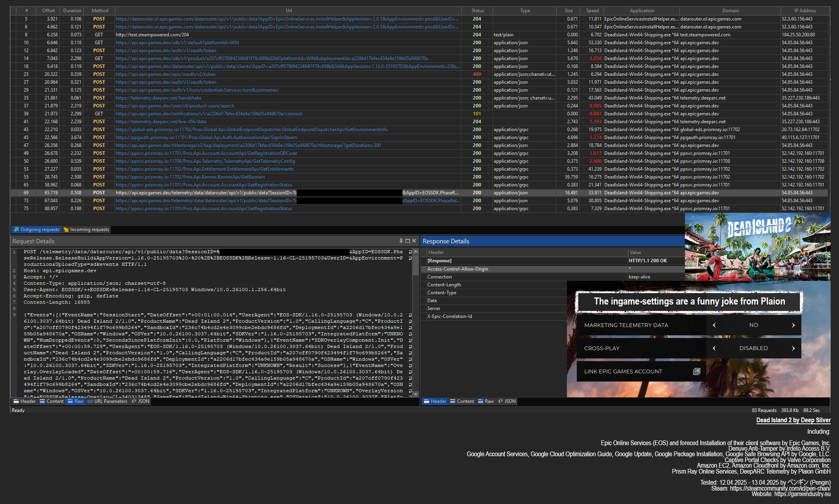Click the 393.8 Kb status bar entry
Image resolution: width=839 pixels, height=504 pixels.
click(x=790, y=410)
